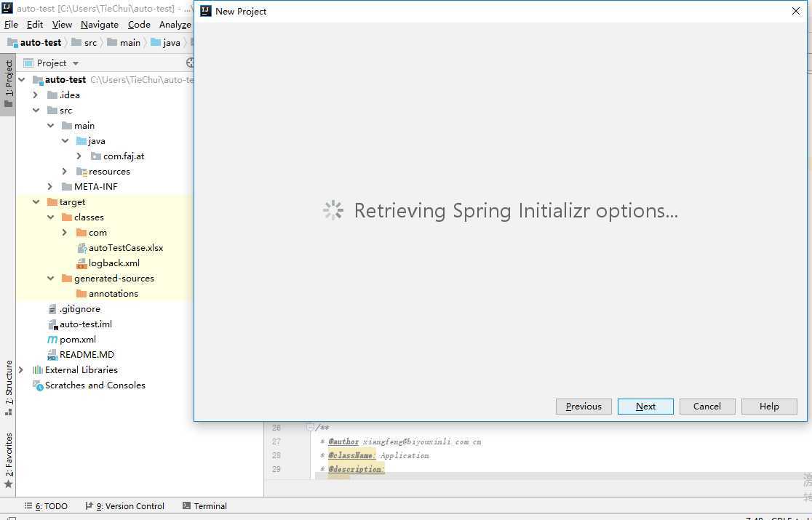Toggle the 1: Project tool window tab
The image size is (812, 520).
pos(8,85)
